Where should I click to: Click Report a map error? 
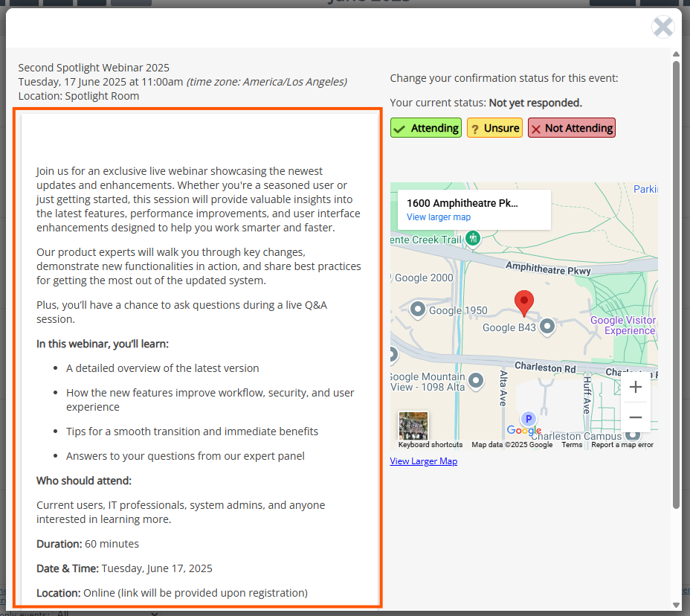click(622, 445)
